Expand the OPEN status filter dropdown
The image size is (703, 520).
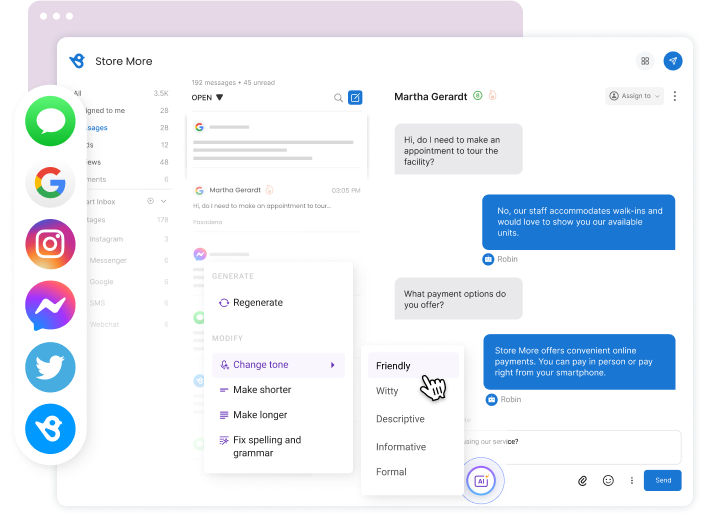[x=207, y=97]
